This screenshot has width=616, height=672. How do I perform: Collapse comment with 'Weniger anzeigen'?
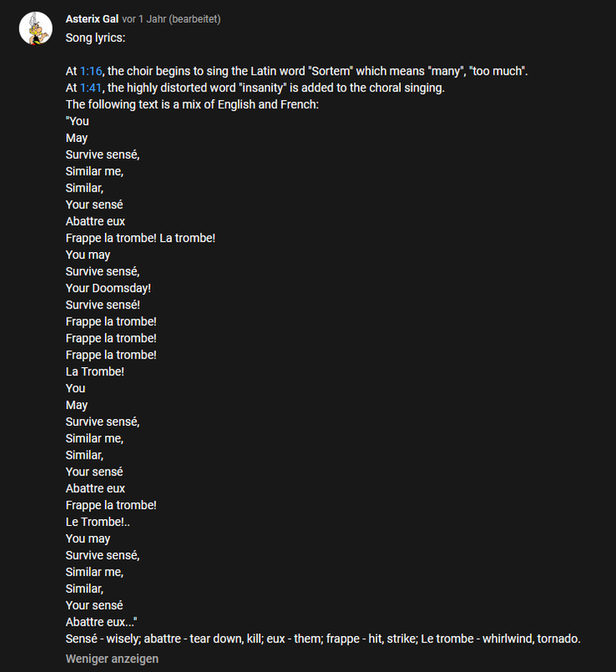pos(112,659)
